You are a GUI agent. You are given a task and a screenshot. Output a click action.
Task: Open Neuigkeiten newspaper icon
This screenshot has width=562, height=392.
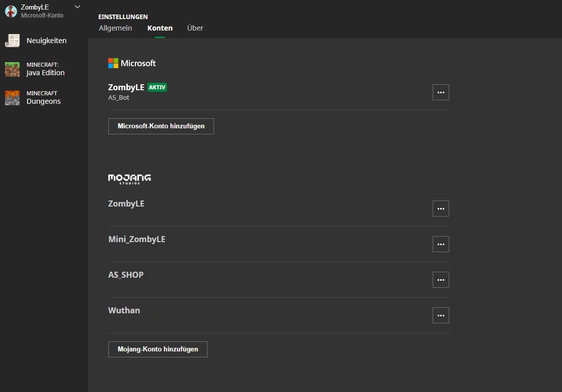tap(12, 41)
